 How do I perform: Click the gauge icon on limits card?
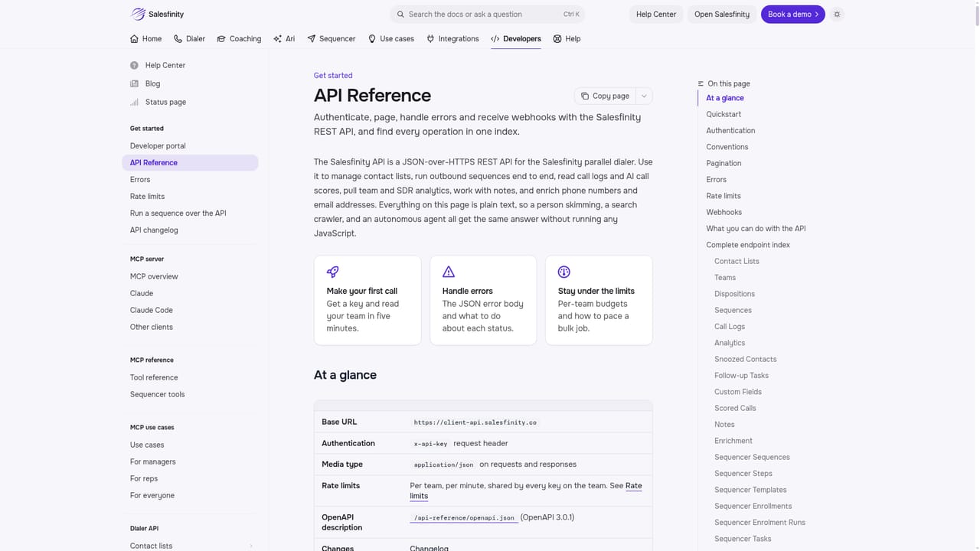point(564,272)
